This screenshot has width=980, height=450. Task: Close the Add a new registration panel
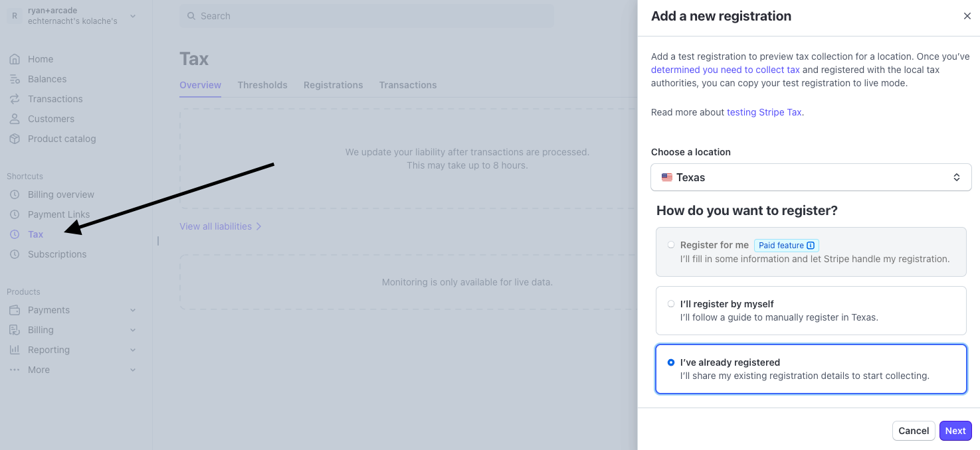(967, 16)
